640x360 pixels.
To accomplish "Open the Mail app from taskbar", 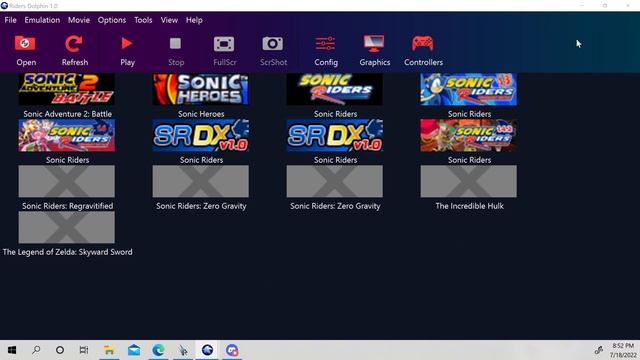I will click(x=134, y=350).
